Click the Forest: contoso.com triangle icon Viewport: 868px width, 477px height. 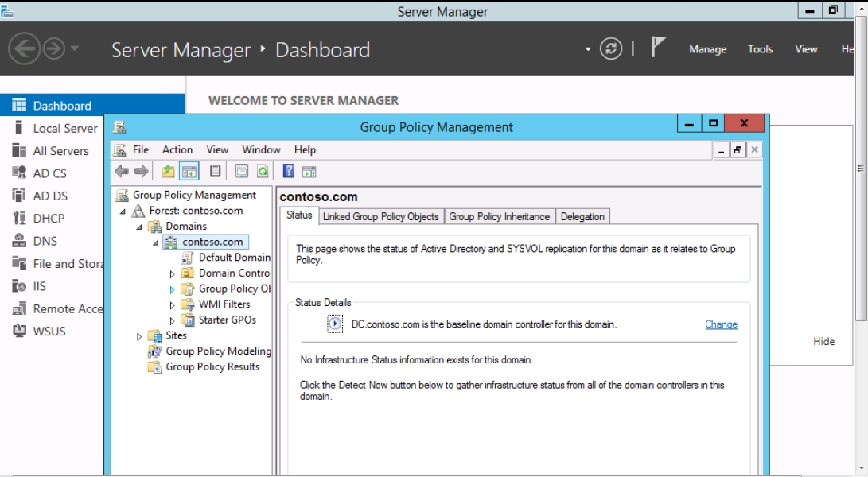point(138,211)
